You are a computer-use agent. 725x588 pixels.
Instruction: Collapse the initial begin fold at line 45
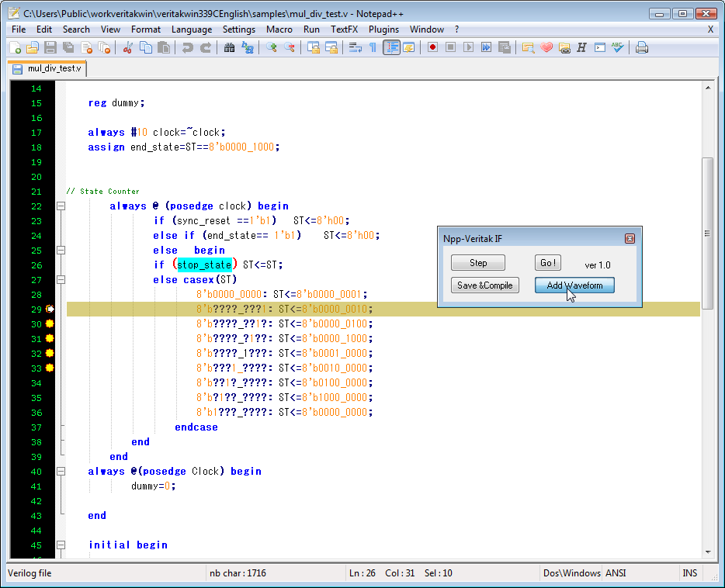[61, 545]
